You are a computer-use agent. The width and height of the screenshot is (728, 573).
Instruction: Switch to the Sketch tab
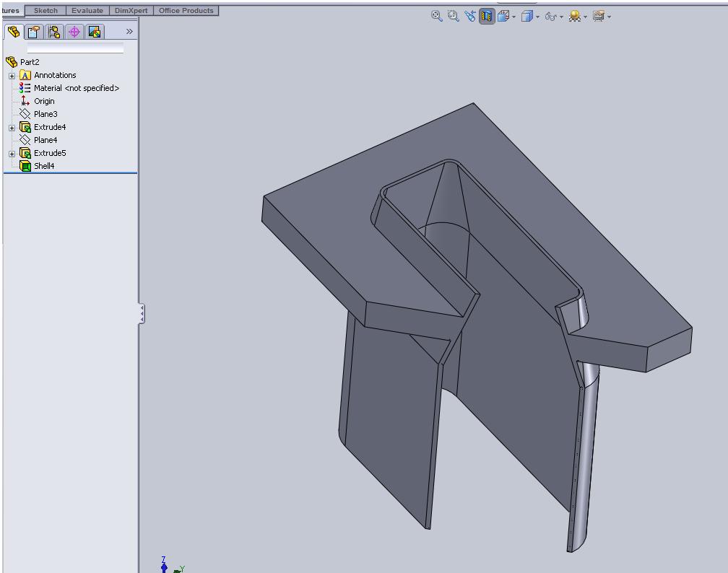pos(45,10)
